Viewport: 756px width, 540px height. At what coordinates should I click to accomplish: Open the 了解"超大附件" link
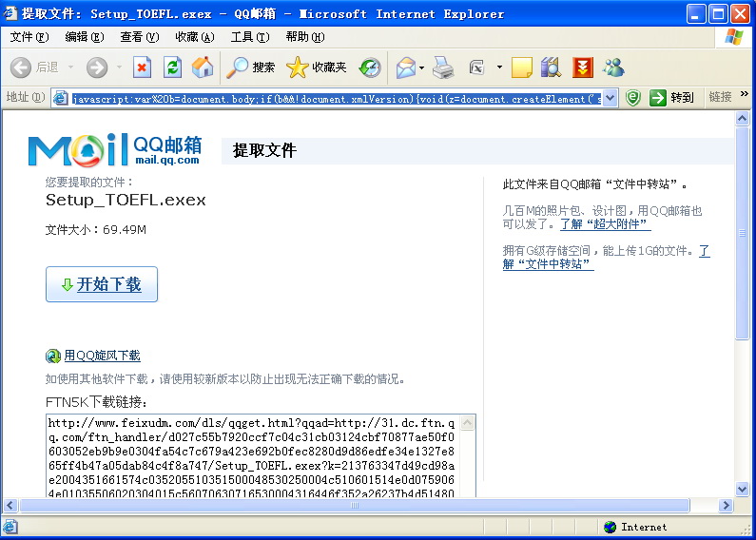point(605,224)
